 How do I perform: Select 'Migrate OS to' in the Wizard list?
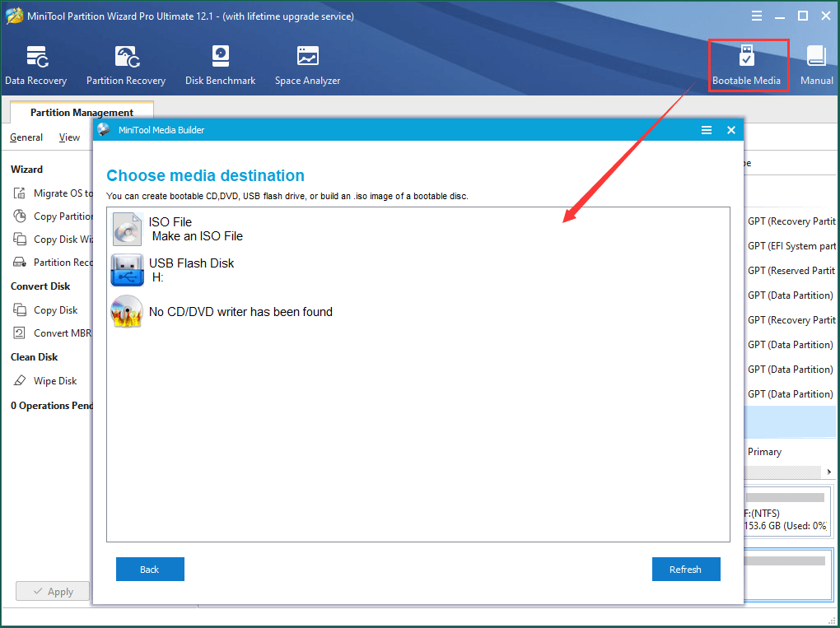point(63,193)
